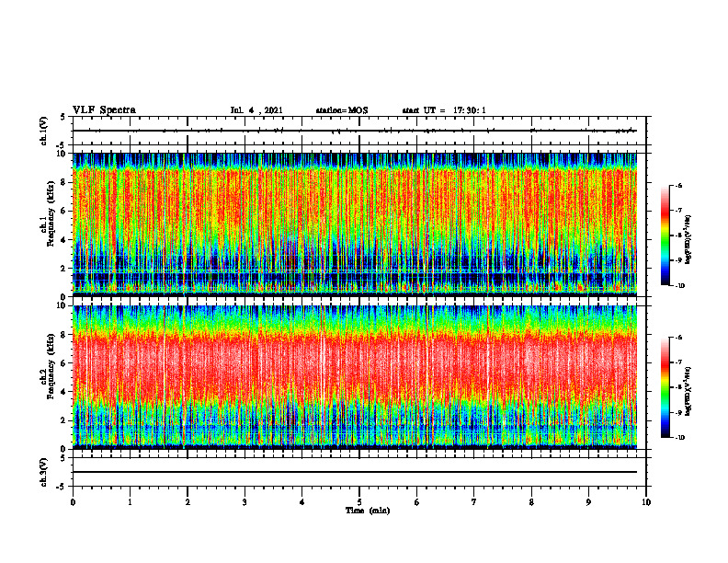Click the time axis tick label "5"
Viewport: 728px width, 563px height.
point(359,502)
